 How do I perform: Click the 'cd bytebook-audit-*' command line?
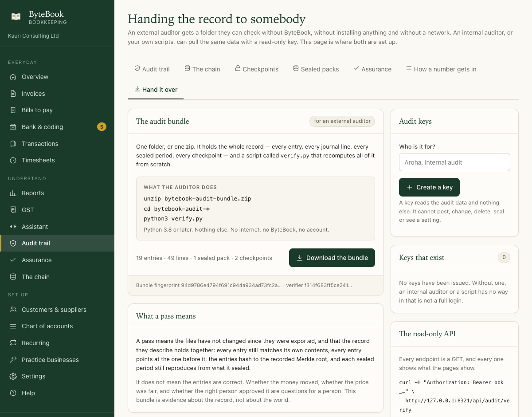[x=176, y=208]
